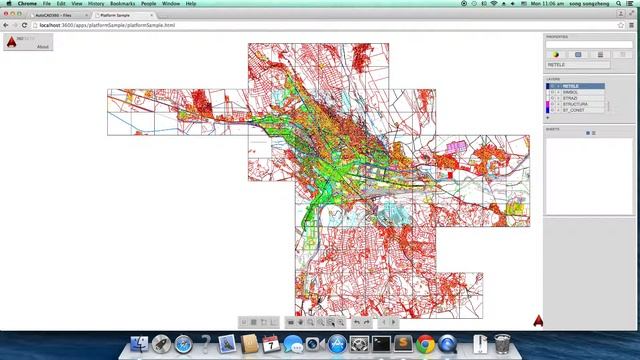
Task: Click the magnifier with cursor arrow zoom-window tool
Action: point(331,323)
